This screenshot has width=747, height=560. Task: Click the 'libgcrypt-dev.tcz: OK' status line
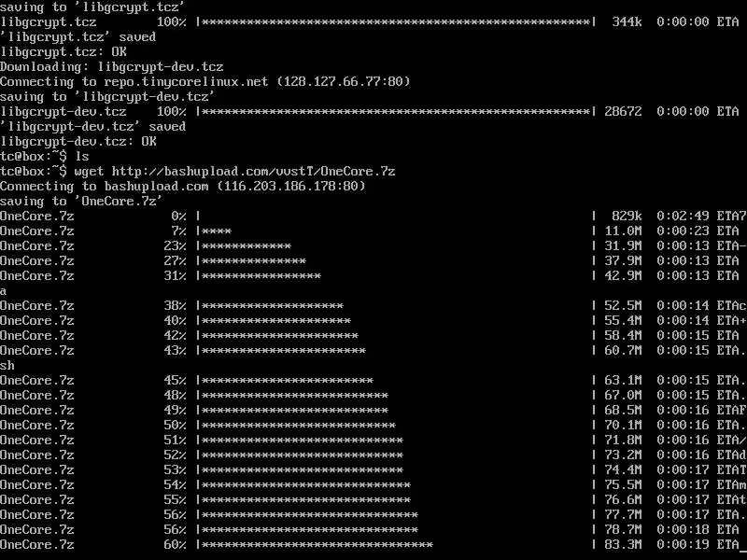click(78, 142)
